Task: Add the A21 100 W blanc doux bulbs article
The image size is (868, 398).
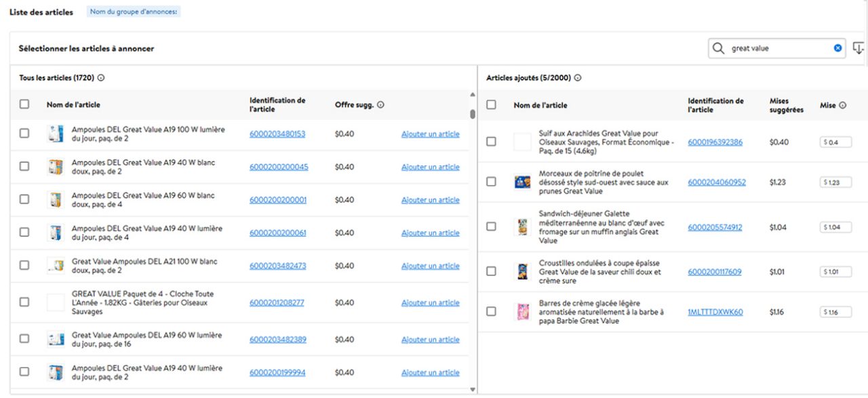Action: tap(431, 266)
